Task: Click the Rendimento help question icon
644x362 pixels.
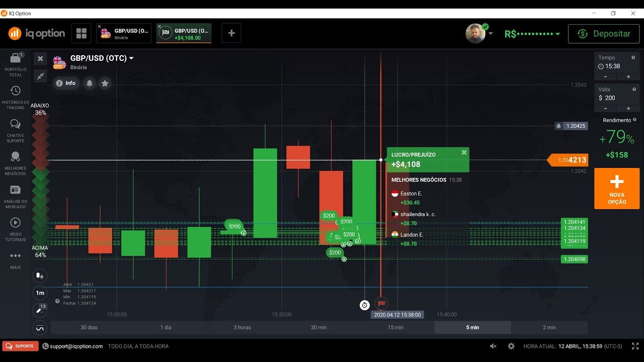Action: (x=635, y=120)
